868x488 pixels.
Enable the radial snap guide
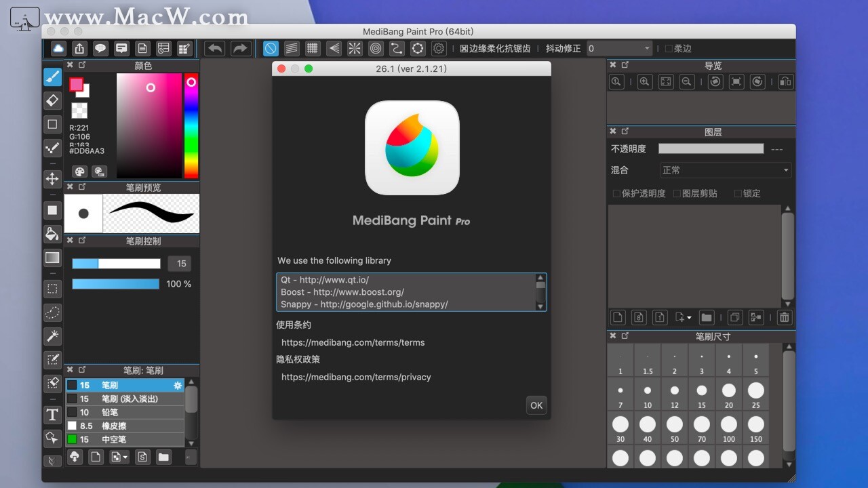(355, 48)
